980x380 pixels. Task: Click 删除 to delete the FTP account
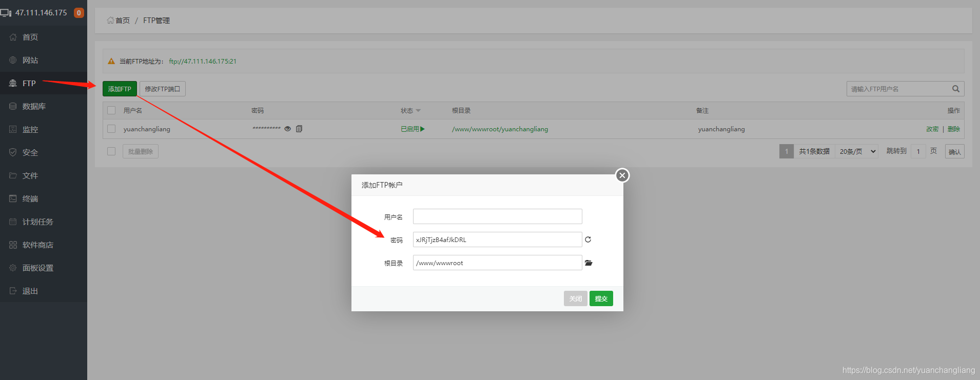coord(954,129)
